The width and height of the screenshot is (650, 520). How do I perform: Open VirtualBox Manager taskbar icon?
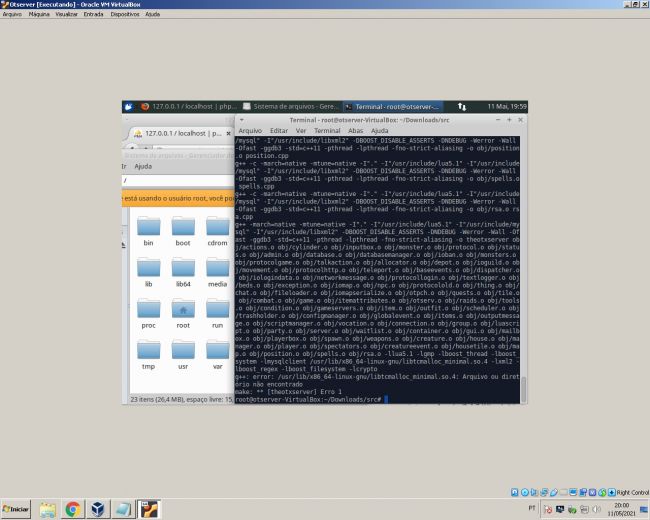pyautogui.click(x=98, y=509)
